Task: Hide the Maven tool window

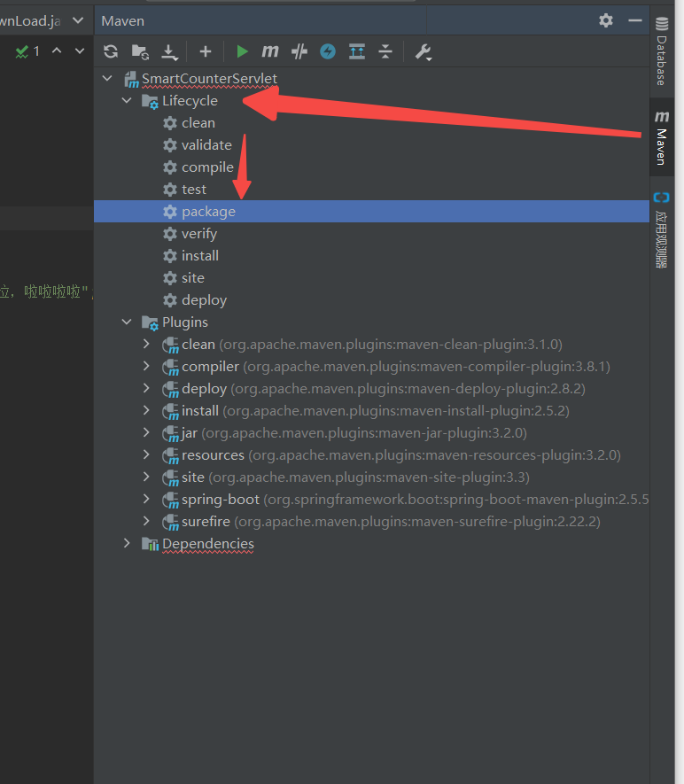Action: point(635,20)
